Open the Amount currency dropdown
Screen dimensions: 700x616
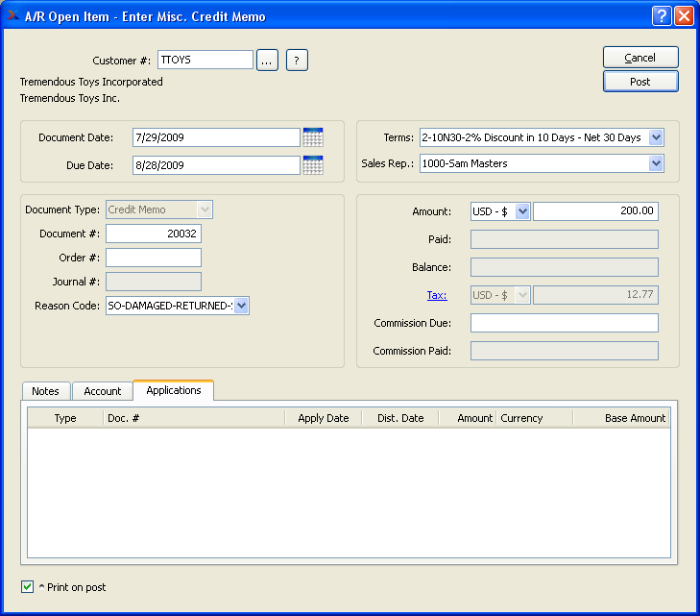tap(521, 211)
